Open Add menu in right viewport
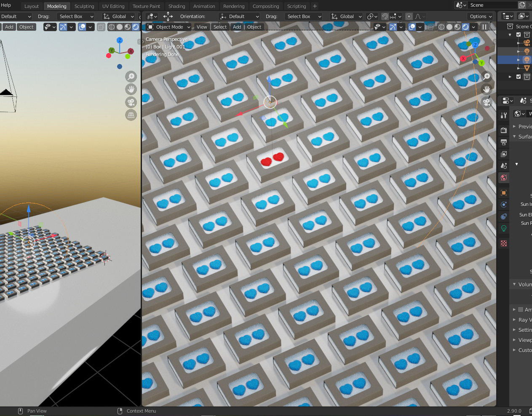This screenshot has height=416, width=532. 237,27
